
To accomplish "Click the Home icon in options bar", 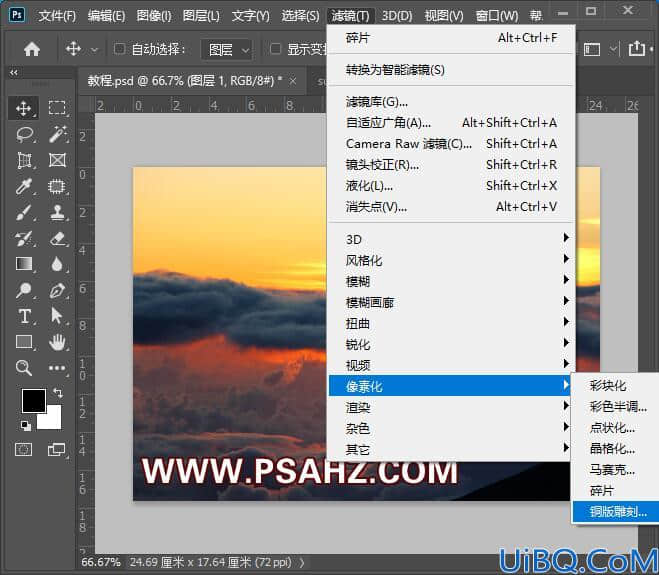I will [x=32, y=49].
